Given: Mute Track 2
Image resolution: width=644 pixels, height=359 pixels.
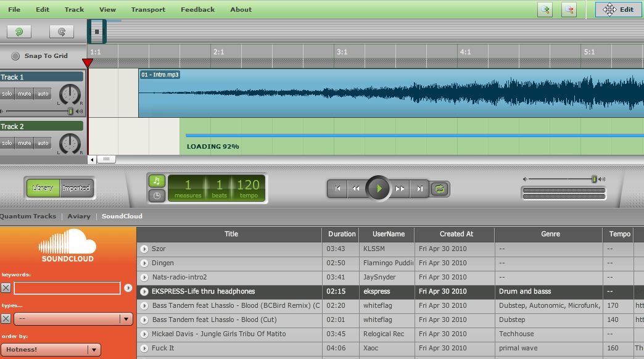Looking at the screenshot, I should (x=24, y=143).
